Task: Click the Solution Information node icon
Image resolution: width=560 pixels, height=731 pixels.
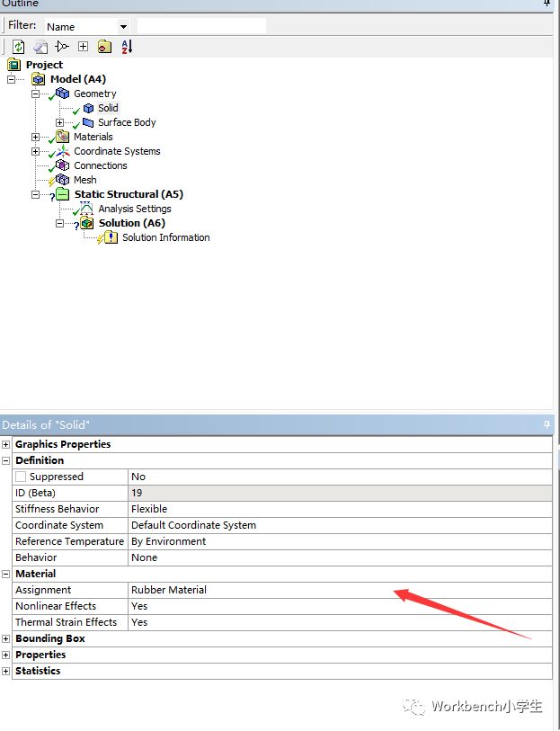Action: pyautogui.click(x=110, y=237)
